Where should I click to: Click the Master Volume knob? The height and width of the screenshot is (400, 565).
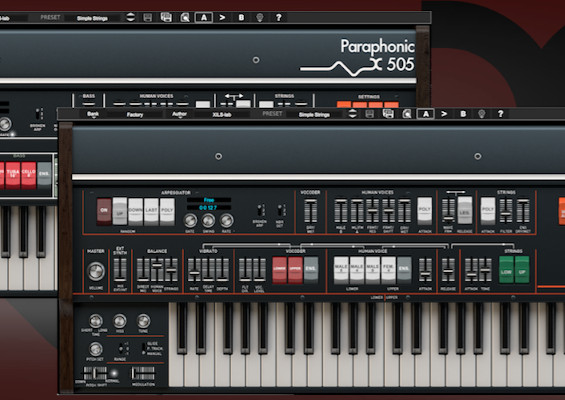tap(96, 271)
